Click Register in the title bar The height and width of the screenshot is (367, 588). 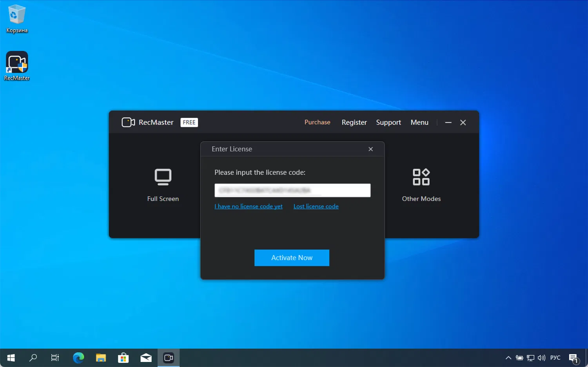(x=354, y=122)
